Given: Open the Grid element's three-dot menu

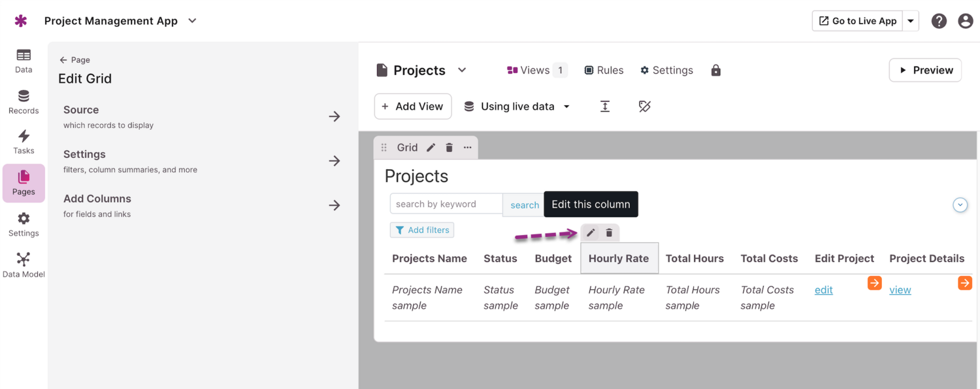Looking at the screenshot, I should [x=468, y=148].
